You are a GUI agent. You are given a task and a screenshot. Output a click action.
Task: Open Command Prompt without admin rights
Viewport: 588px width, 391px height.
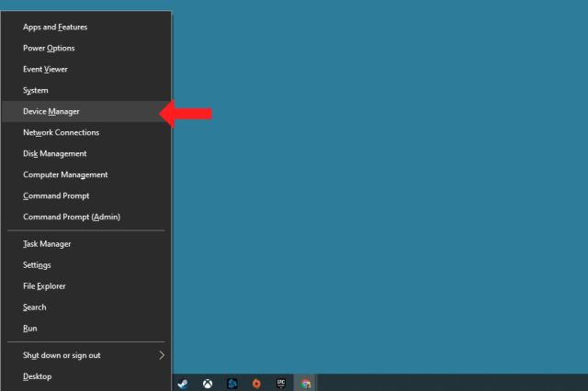(86, 195)
